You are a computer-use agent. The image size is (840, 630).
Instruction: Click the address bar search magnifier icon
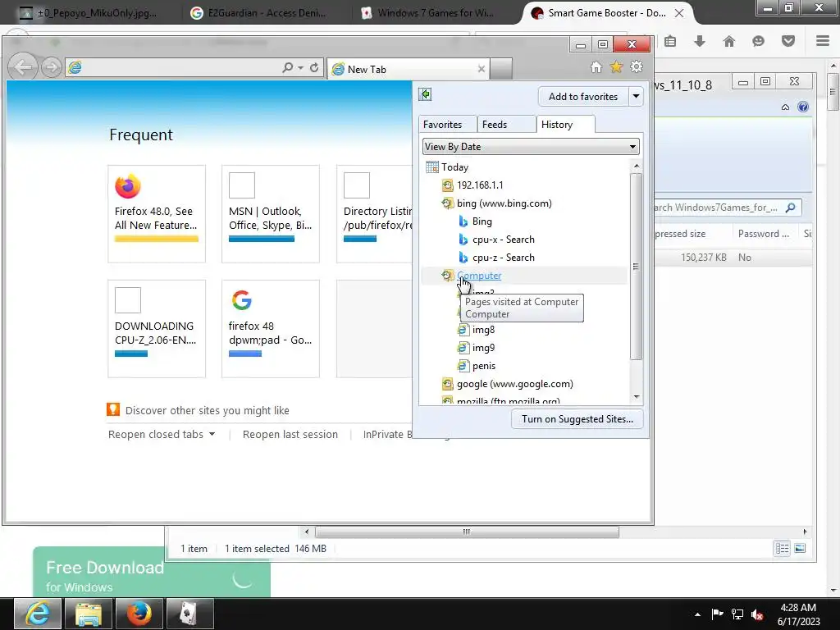[x=288, y=67]
